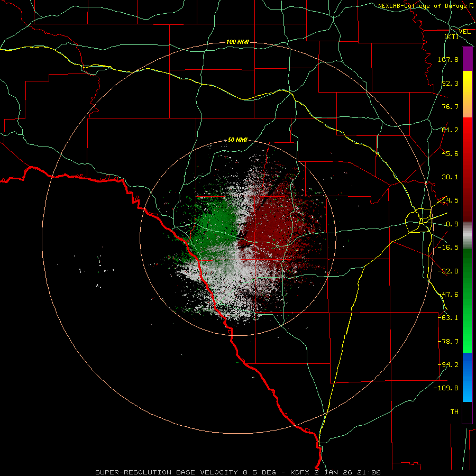The width and height of the screenshot is (476, 476).
Task: Click the 107.8 legend value
Action: pyautogui.click(x=448, y=59)
